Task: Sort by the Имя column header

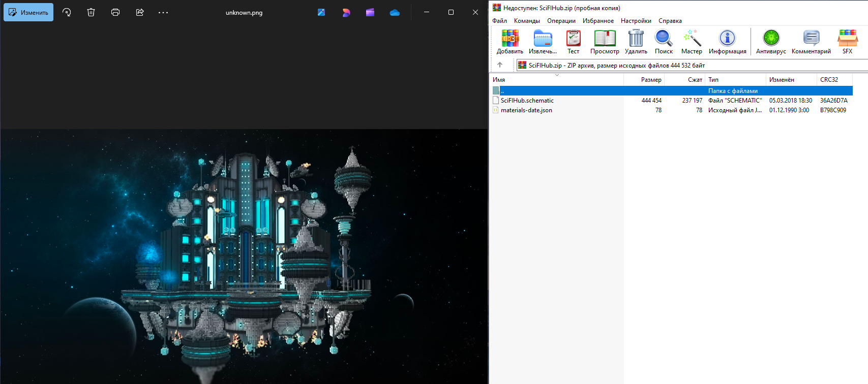Action: (557, 80)
